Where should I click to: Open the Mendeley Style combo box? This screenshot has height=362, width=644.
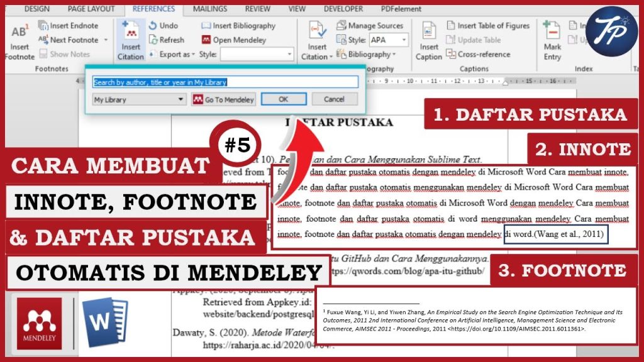pyautogui.click(x=257, y=54)
